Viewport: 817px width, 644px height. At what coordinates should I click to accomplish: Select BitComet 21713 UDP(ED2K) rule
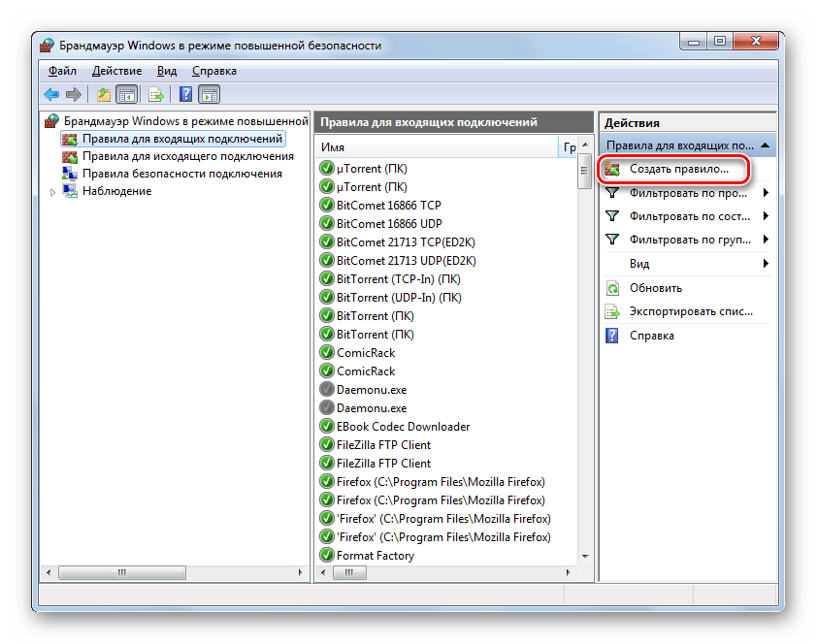tap(406, 261)
